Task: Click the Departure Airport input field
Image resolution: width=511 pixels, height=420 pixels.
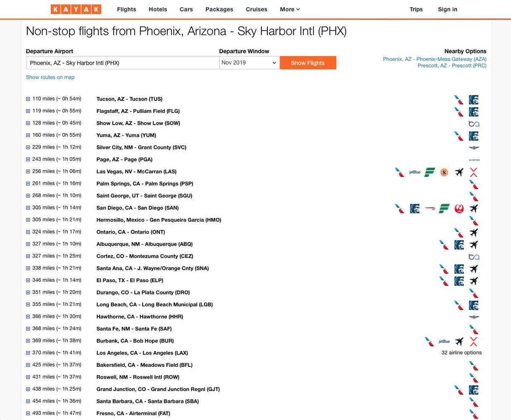Action: click(123, 63)
